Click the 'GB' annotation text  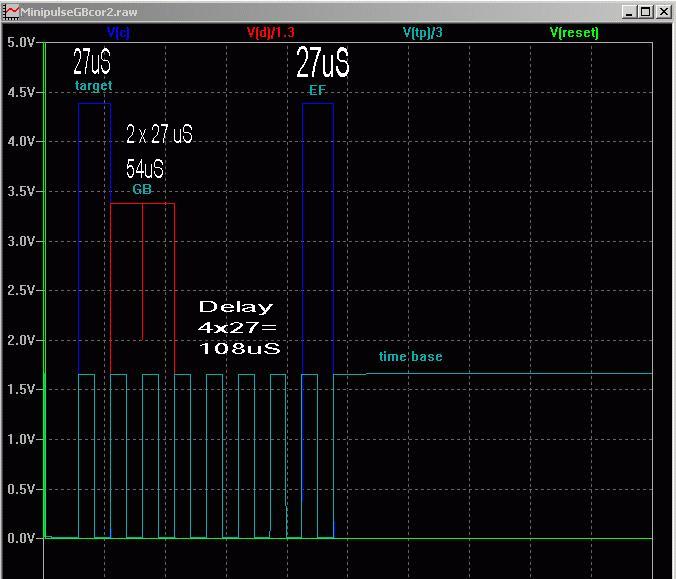[142, 189]
